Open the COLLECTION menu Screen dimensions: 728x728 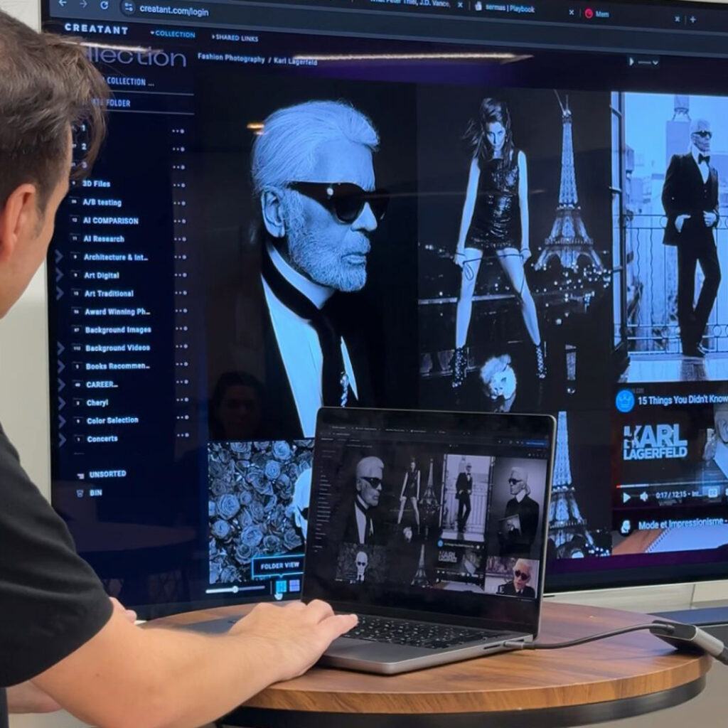pos(173,34)
